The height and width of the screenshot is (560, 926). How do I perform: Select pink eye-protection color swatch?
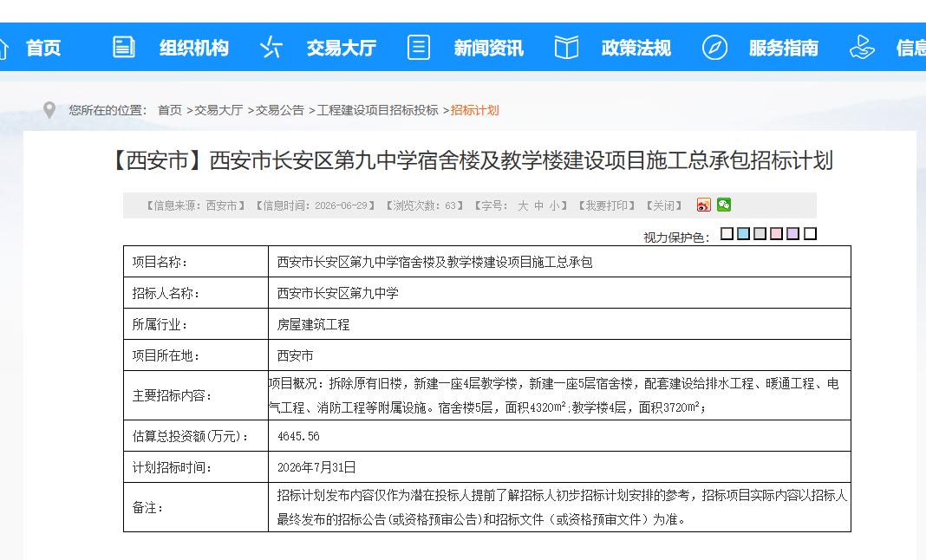777,234
